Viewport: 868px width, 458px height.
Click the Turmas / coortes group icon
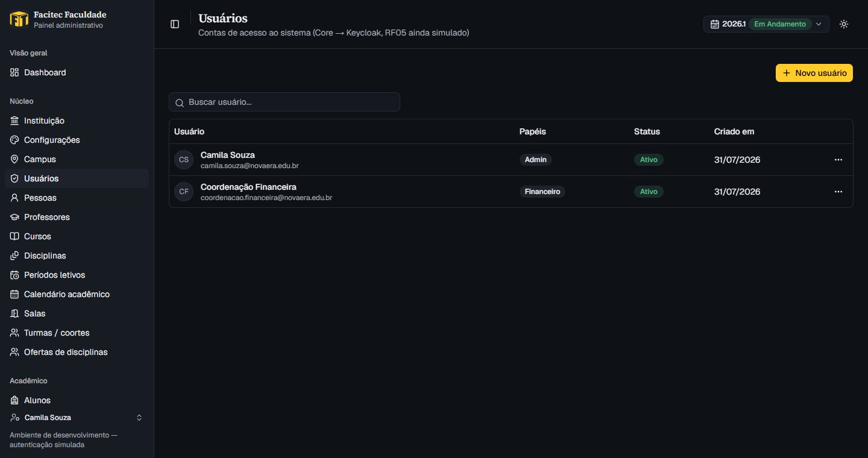coord(14,333)
